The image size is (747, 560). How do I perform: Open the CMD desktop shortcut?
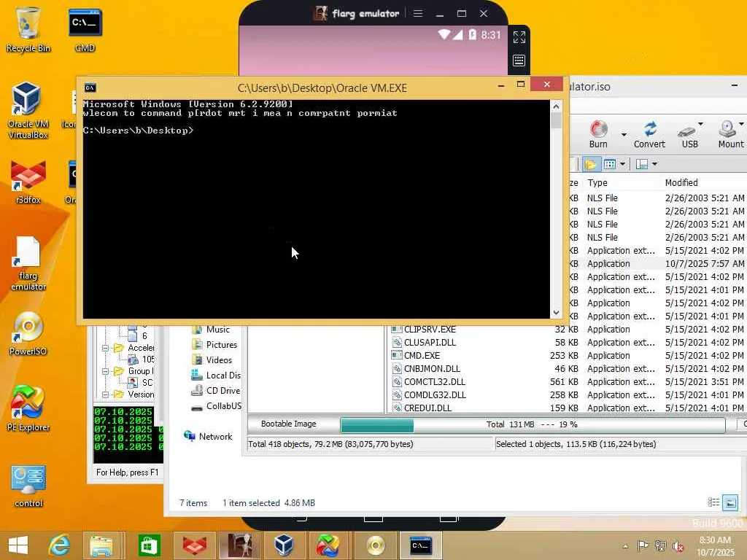[85, 30]
